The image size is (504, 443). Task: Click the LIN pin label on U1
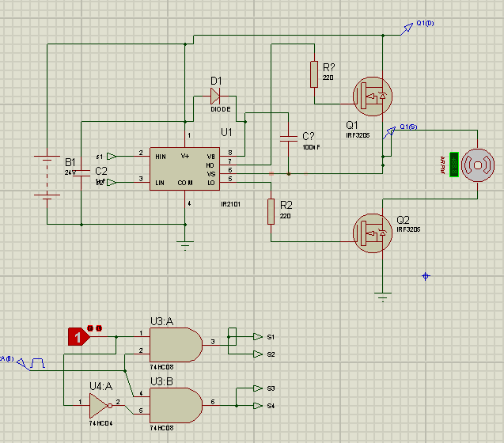coord(160,183)
